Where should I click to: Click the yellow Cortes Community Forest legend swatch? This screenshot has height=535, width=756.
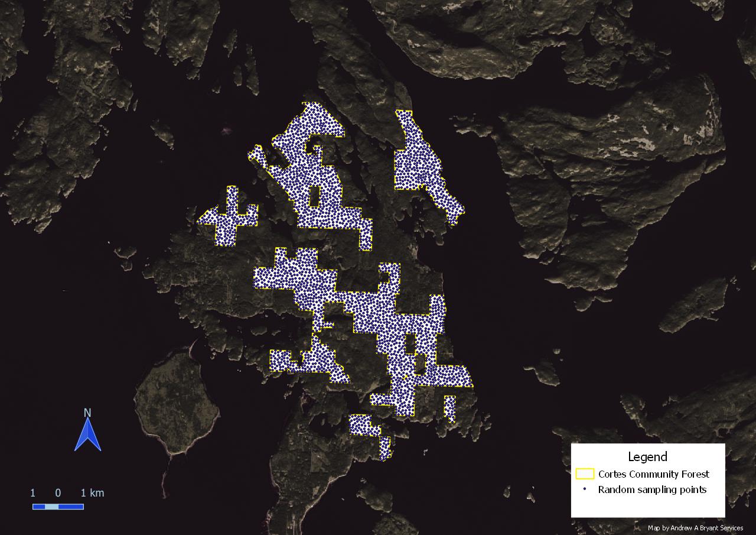click(584, 474)
